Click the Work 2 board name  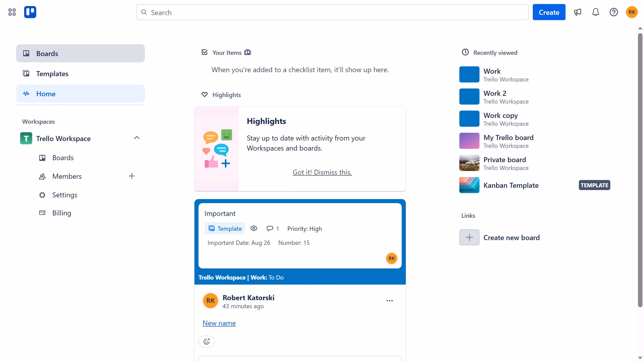(x=495, y=93)
